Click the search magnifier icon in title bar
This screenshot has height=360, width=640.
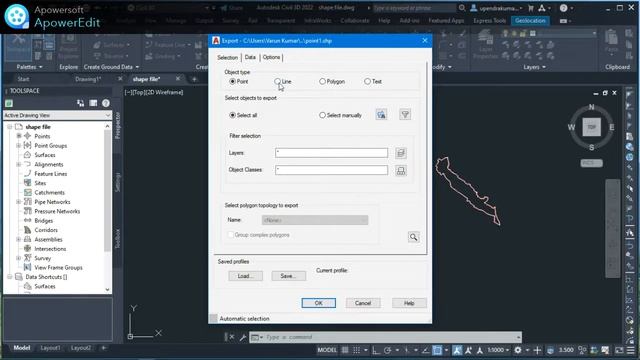pyautogui.click(x=462, y=8)
